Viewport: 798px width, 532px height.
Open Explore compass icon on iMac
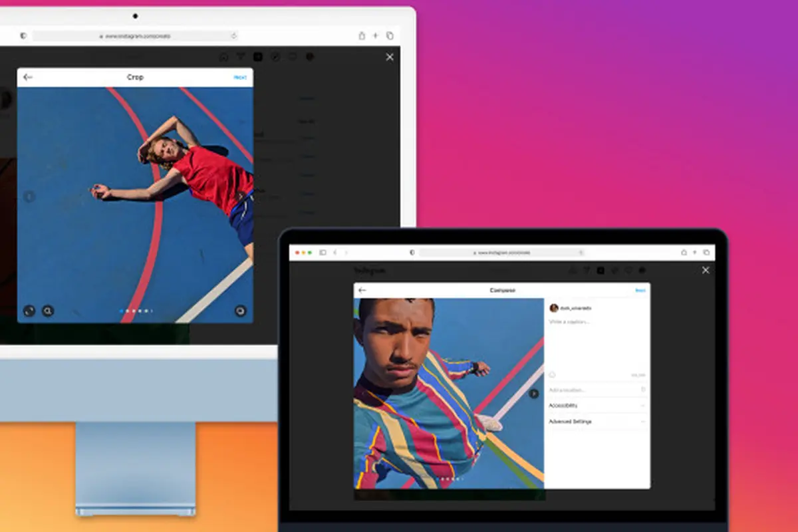click(x=275, y=57)
